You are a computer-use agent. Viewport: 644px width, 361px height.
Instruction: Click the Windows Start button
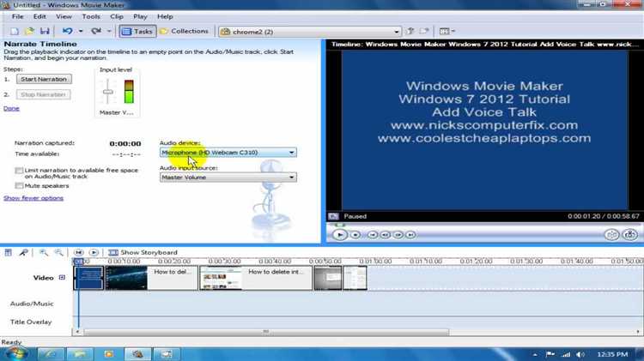click(x=15, y=353)
